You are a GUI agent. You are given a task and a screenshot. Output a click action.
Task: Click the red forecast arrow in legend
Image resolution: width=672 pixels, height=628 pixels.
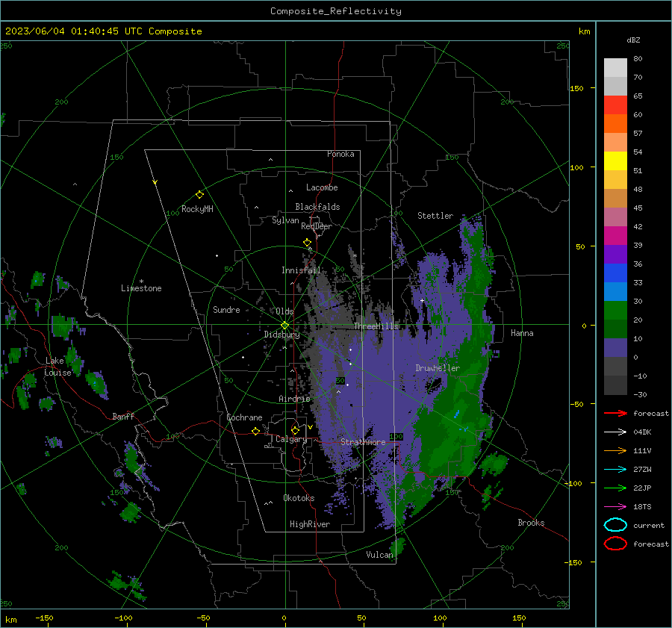(x=615, y=413)
